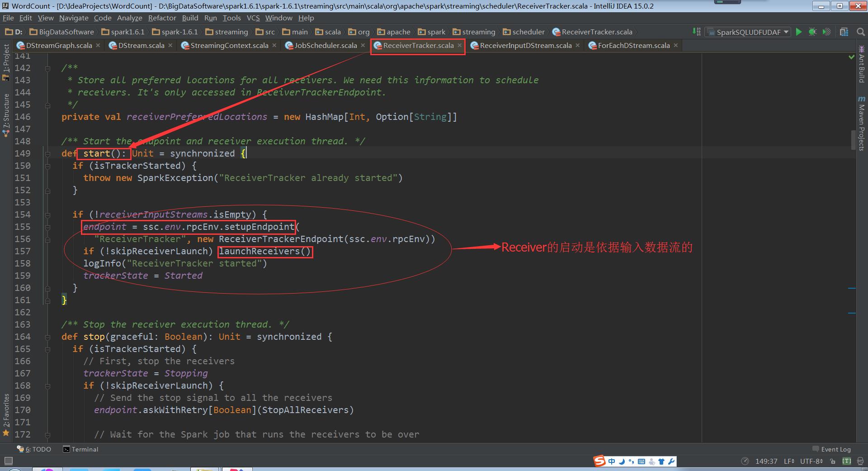The width and height of the screenshot is (868, 471).
Task: Switch to the DStreamGraph.scala tab
Action: point(59,45)
